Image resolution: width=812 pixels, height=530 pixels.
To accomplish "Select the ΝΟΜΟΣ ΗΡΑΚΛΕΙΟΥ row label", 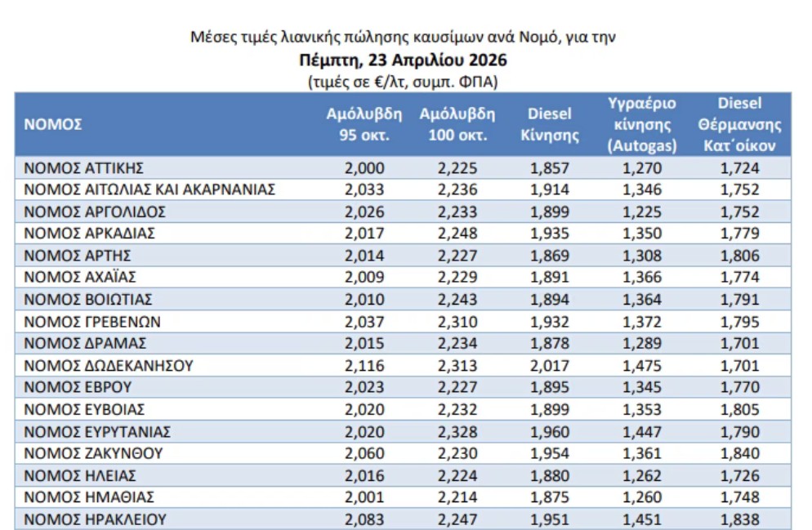I will coord(96,519).
